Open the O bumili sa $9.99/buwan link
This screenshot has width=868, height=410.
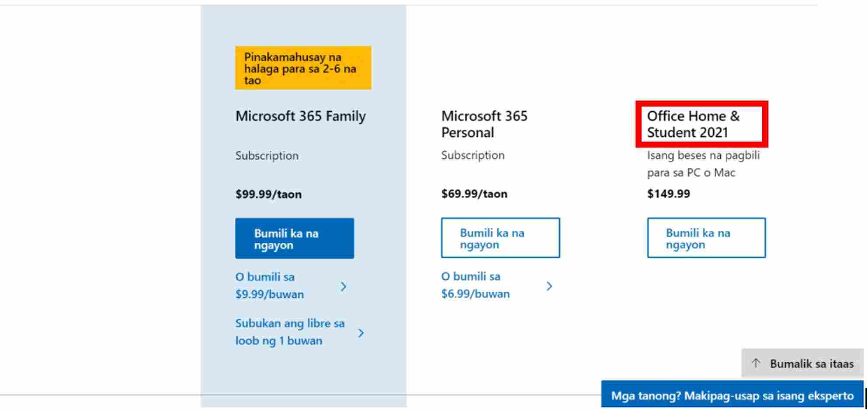[269, 285]
